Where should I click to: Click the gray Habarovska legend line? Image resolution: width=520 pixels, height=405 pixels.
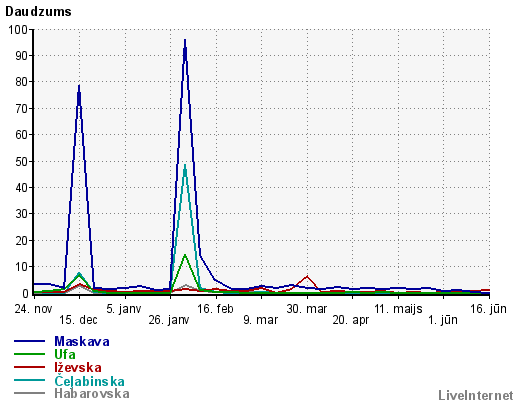(29, 393)
